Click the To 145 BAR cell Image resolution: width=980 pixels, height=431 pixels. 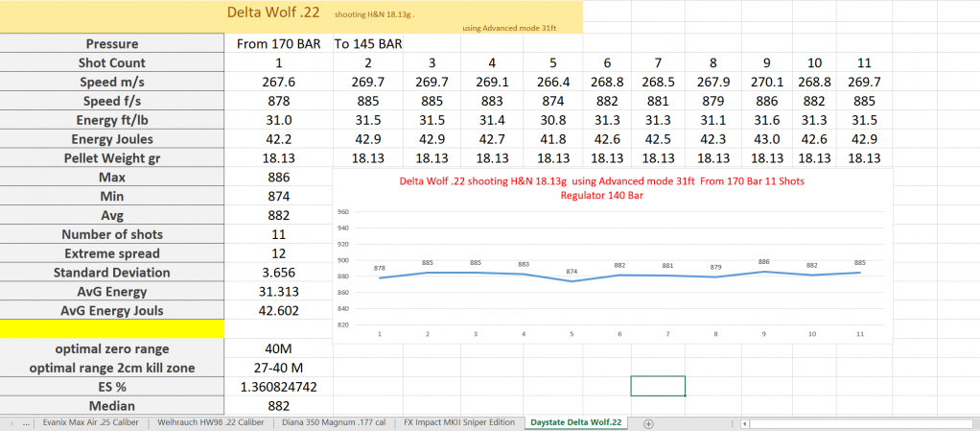pos(368,44)
